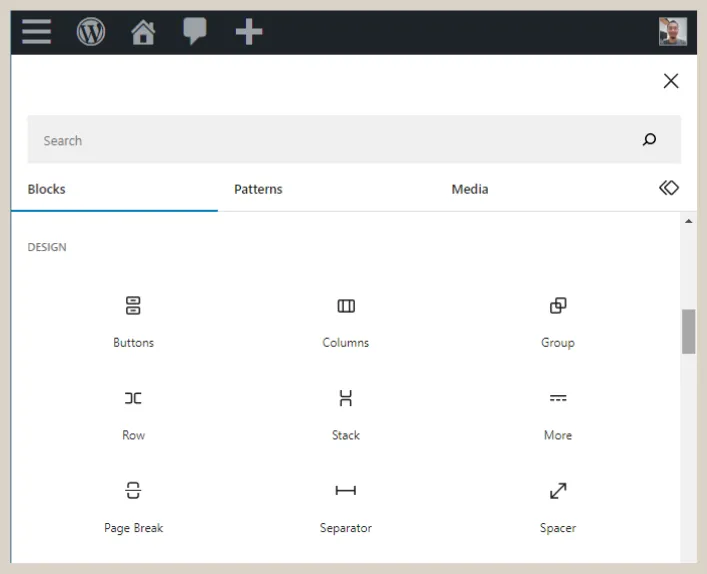
Task: Click the magnifier search button
Action: (650, 140)
